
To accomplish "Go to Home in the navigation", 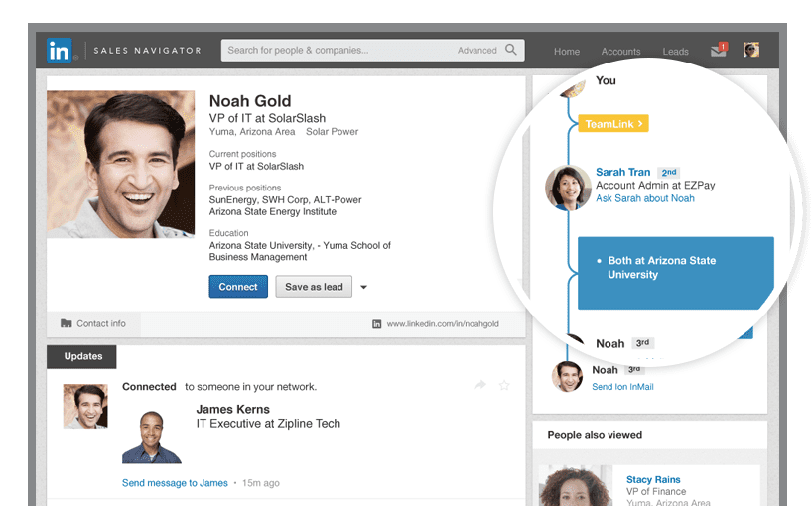I will click(567, 52).
